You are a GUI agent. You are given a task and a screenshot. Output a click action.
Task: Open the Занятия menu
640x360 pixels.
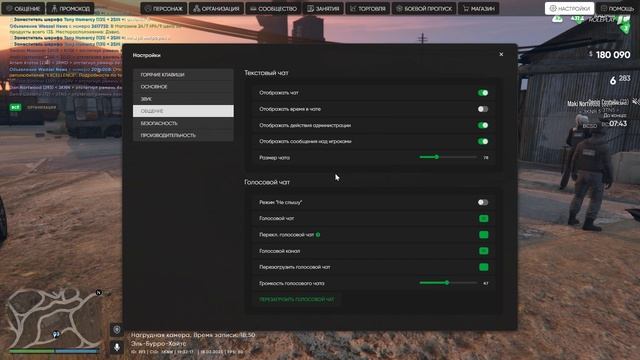pos(323,8)
